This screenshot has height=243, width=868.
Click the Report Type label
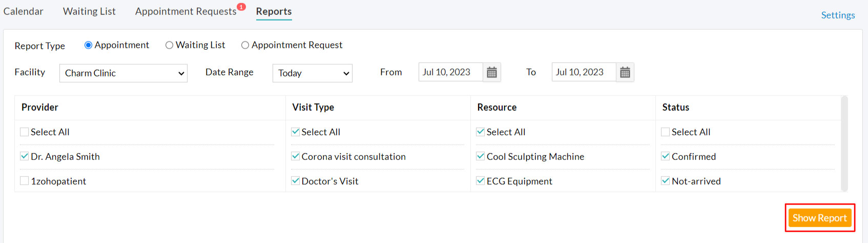point(40,46)
